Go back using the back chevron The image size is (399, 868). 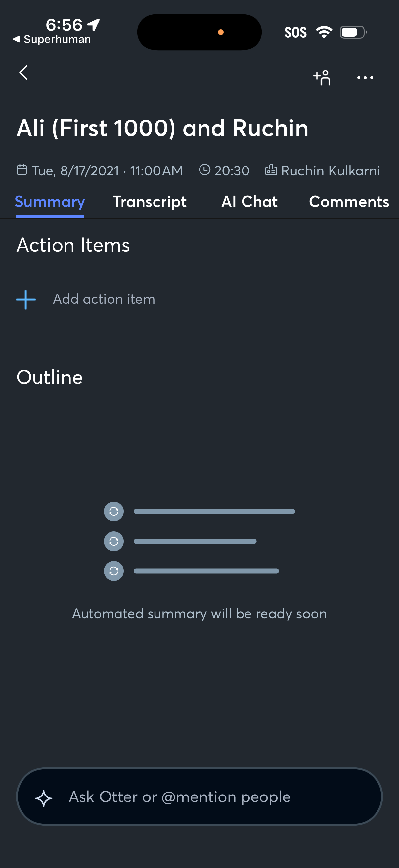23,73
